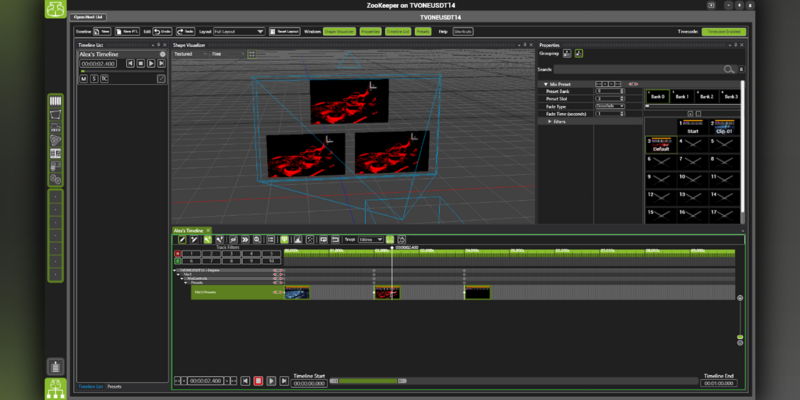Toggle the Properties window button

coord(370,32)
